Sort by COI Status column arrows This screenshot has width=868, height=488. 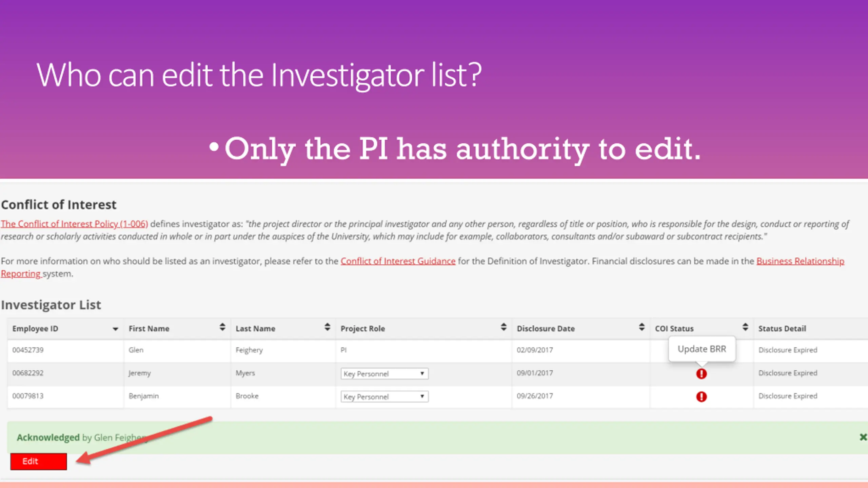coord(745,327)
